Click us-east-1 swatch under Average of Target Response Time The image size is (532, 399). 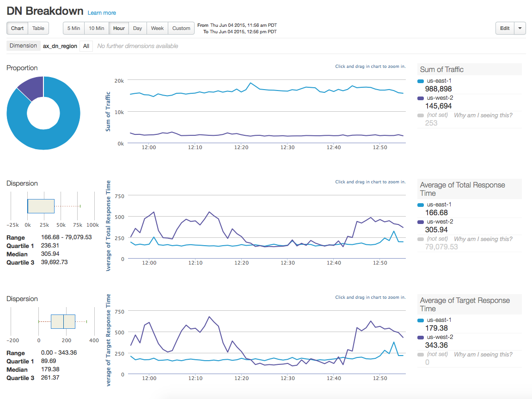tap(421, 320)
